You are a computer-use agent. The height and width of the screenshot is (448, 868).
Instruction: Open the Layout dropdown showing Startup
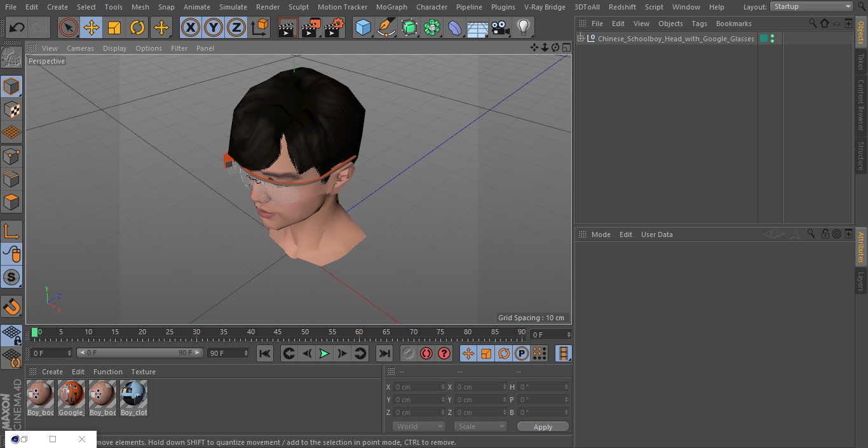point(812,6)
